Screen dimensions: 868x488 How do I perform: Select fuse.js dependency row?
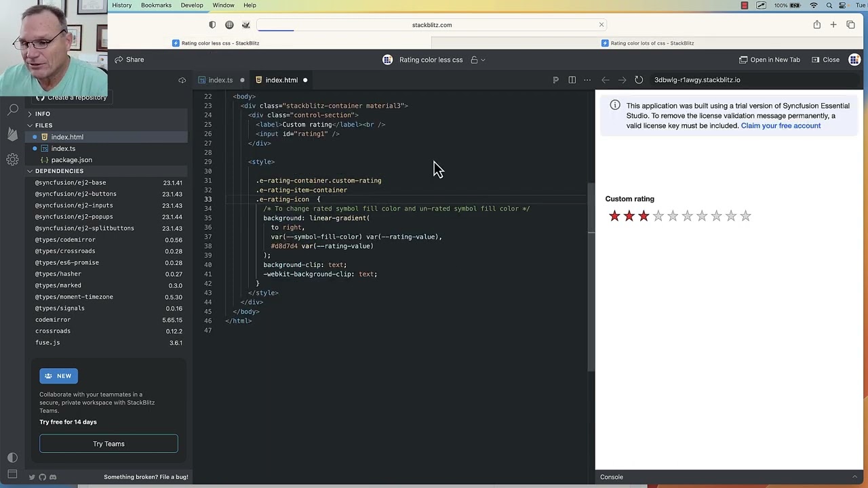click(x=108, y=343)
